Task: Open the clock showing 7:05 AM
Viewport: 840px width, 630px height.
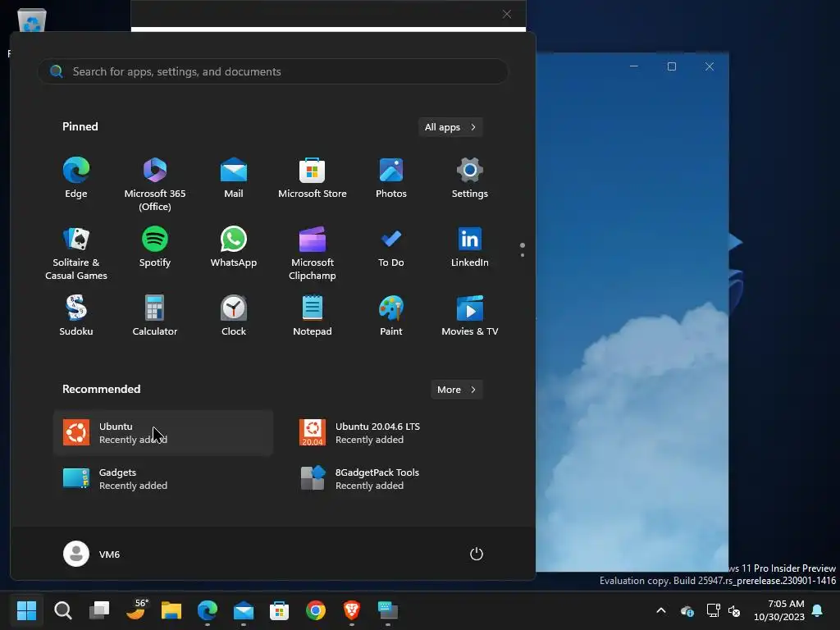Action: [779, 610]
